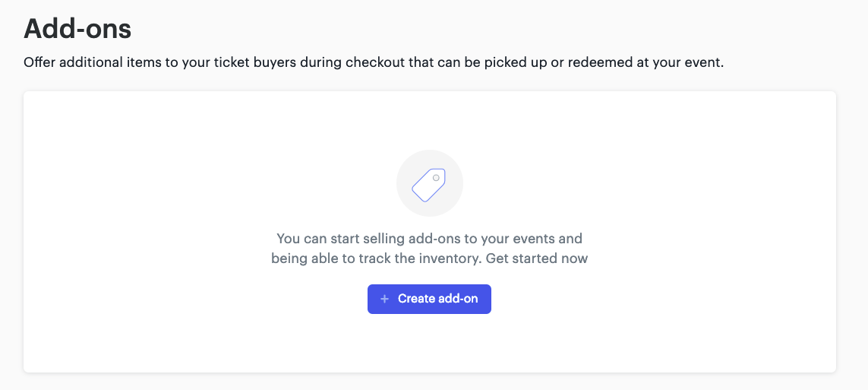Click the plus icon in Create add-on
This screenshot has width=868, height=390.
[x=385, y=299]
